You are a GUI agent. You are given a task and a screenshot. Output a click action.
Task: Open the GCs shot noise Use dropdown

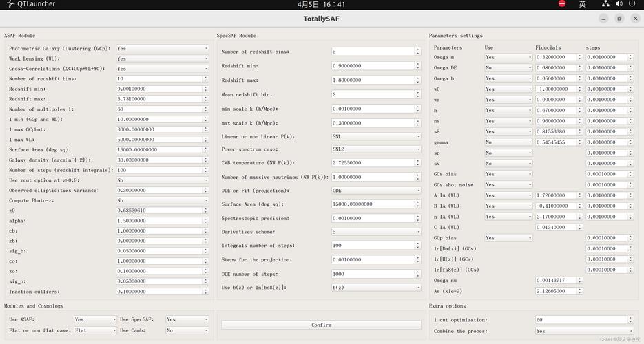tap(508, 184)
